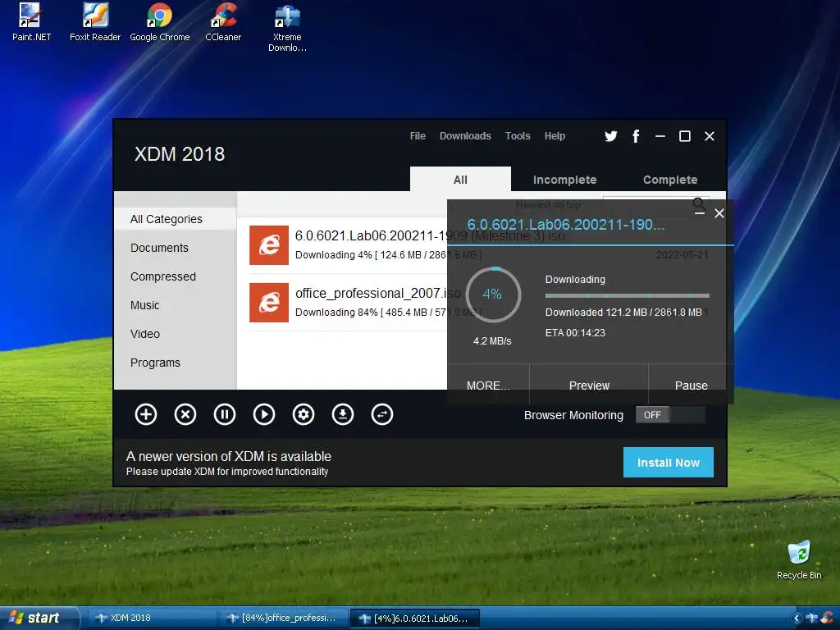Click the XDM 2018 title text
Screen dimensions: 840x630
point(180,154)
